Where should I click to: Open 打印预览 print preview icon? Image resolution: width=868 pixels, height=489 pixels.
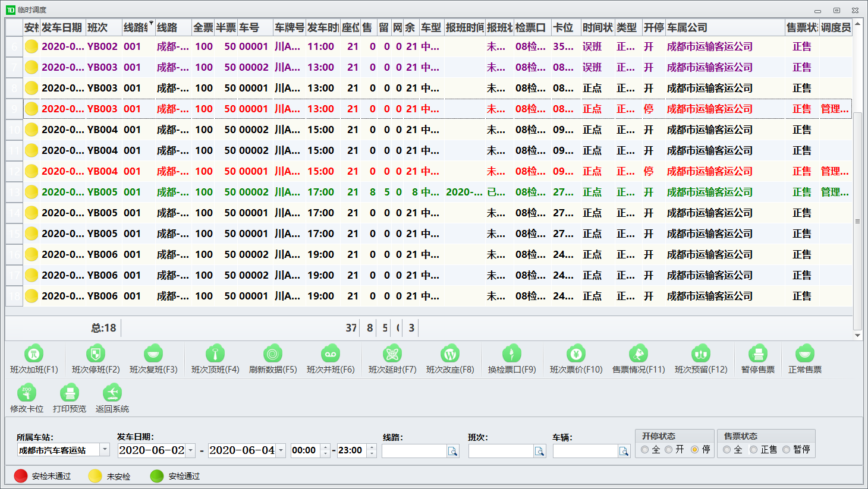pos(70,393)
